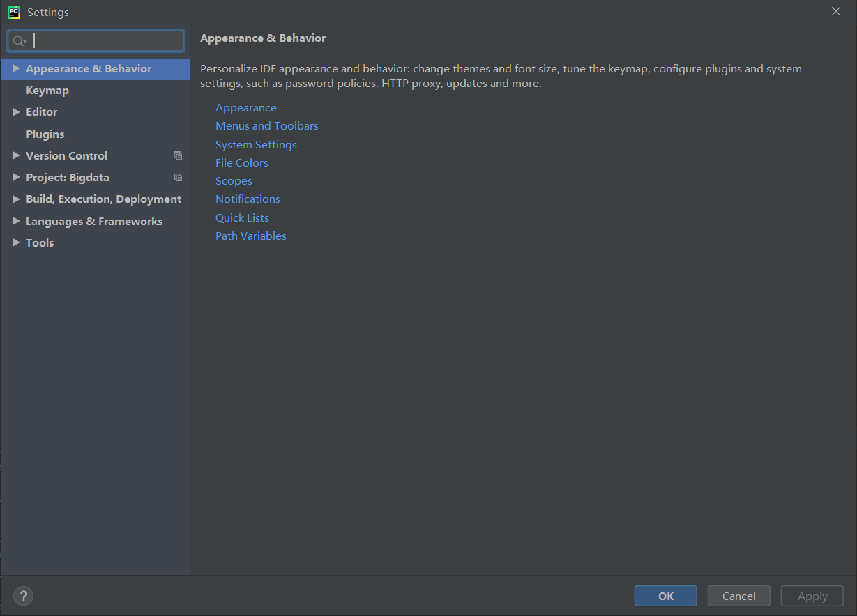Expand the Build, Execution, Deployment arrow

coord(16,199)
